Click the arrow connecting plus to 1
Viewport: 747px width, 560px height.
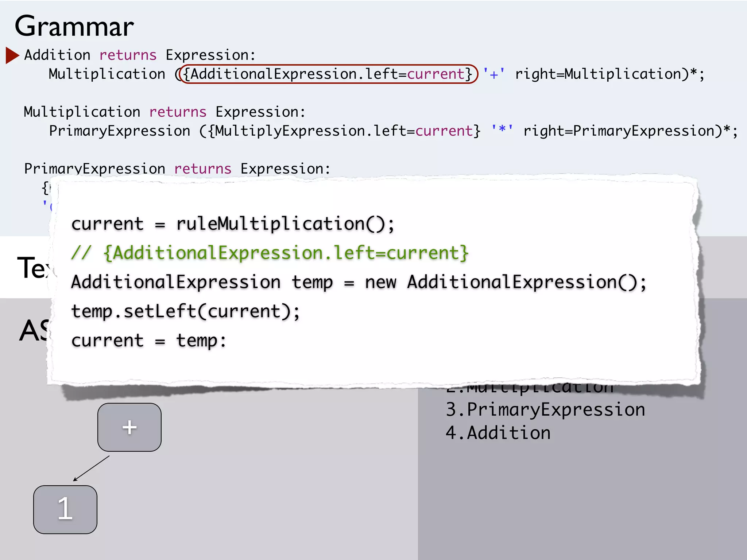pyautogui.click(x=91, y=468)
